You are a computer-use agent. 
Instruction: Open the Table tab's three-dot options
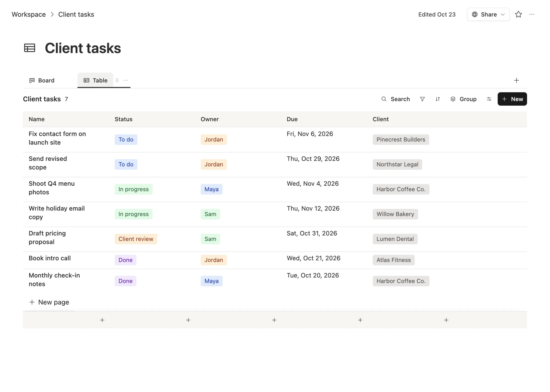[x=126, y=80]
